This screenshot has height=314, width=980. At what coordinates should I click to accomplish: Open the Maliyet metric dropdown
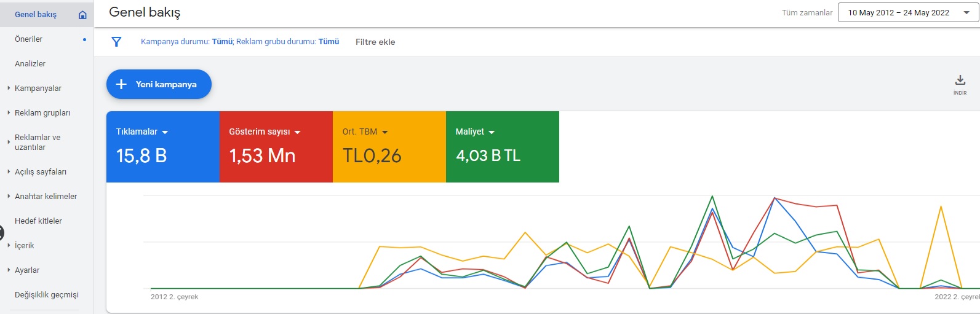tap(492, 132)
